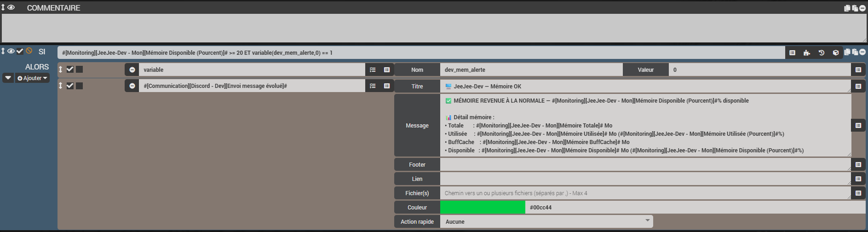The image size is (868, 232).
Task: Open command picker for Discord action
Action: [x=387, y=86]
